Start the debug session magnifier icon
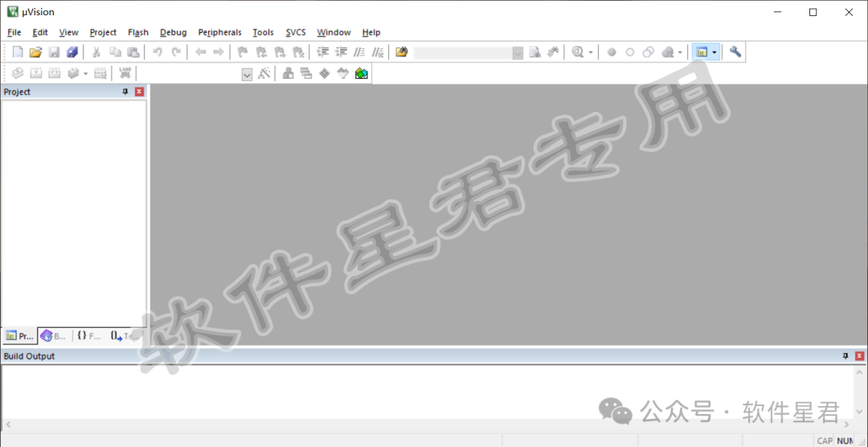 577,52
